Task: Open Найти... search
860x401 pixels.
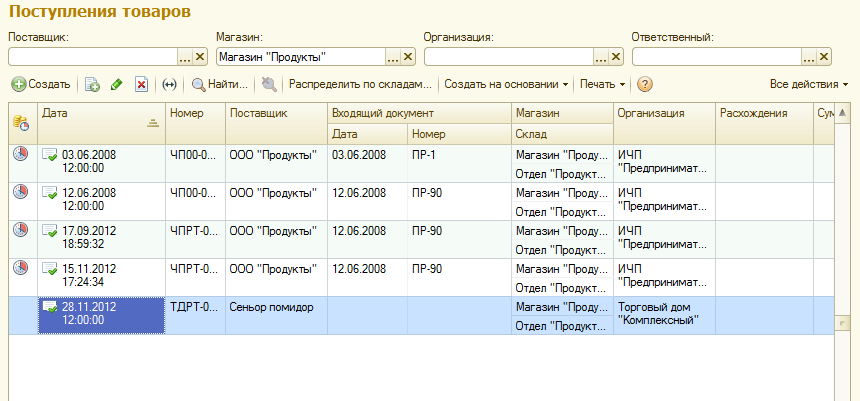Action: click(x=219, y=84)
